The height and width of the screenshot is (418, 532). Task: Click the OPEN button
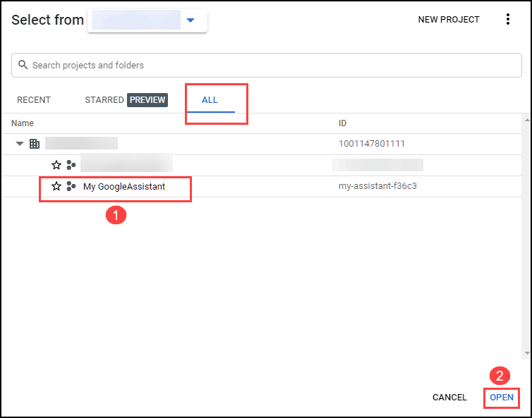pyautogui.click(x=502, y=398)
